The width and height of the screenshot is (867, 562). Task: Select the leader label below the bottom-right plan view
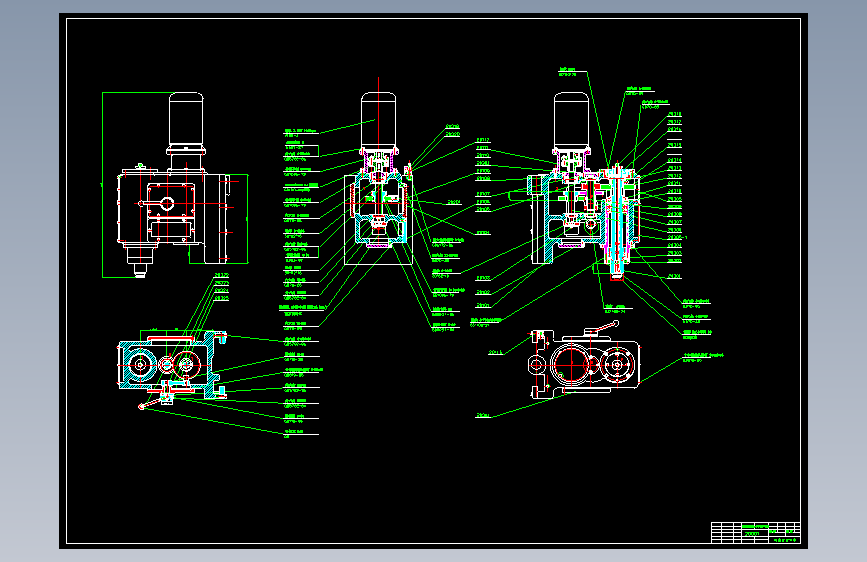tap(483, 415)
